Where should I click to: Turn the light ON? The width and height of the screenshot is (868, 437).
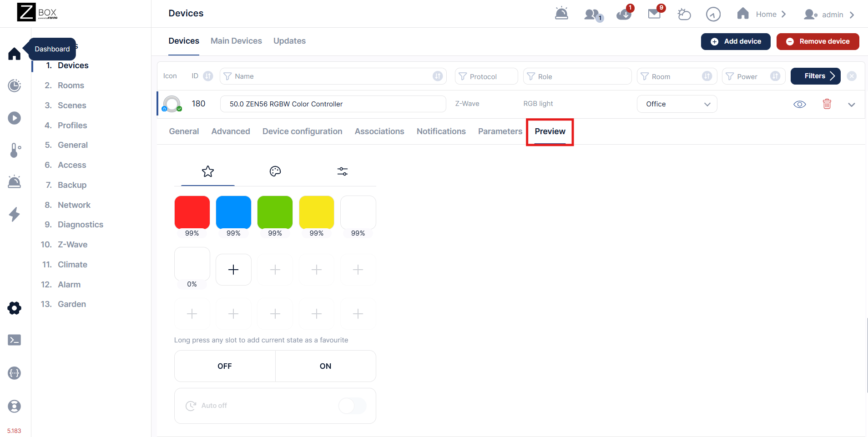point(326,366)
